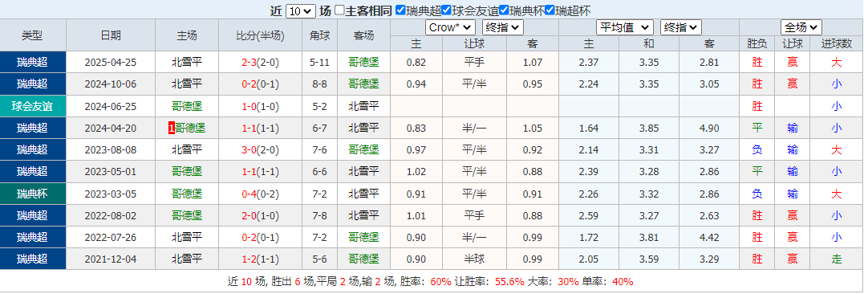Viewport: 868px width, 294px height.
Task: Click the 瑞典杯 type label on 2023-03-05
Action: pos(32,194)
